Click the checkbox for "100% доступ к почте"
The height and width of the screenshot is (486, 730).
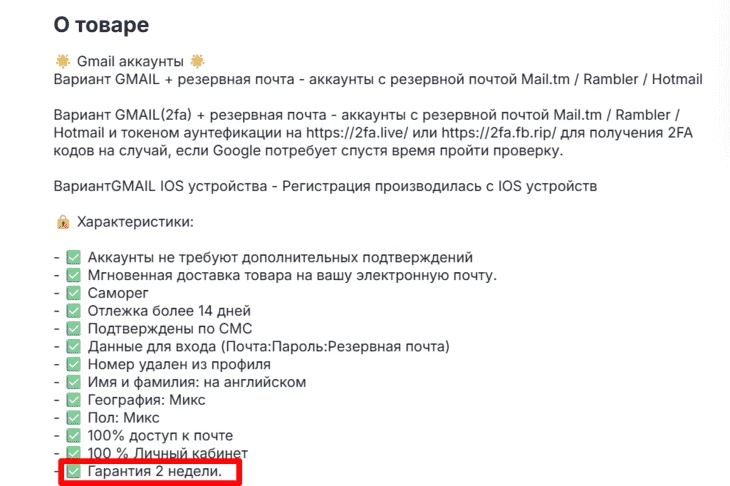pyautogui.click(x=73, y=435)
